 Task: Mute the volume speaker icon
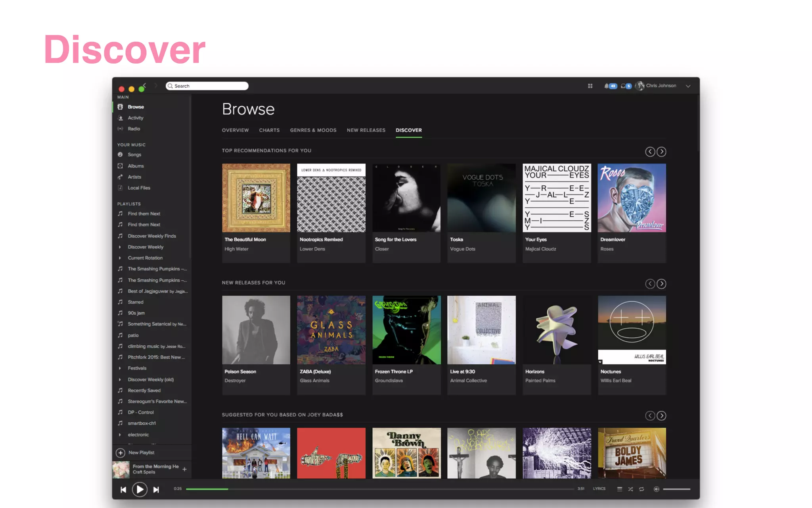[656, 489]
